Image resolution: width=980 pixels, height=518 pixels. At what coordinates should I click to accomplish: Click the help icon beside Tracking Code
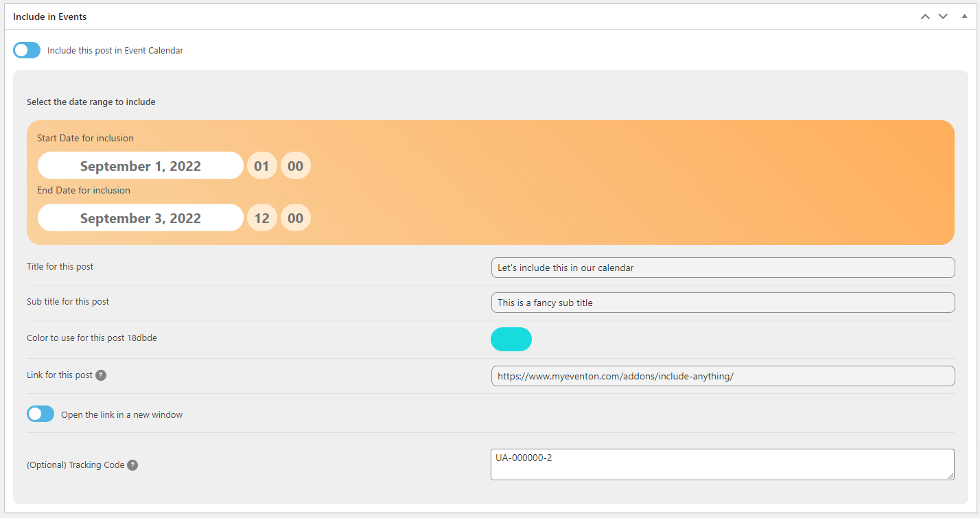[x=132, y=465]
